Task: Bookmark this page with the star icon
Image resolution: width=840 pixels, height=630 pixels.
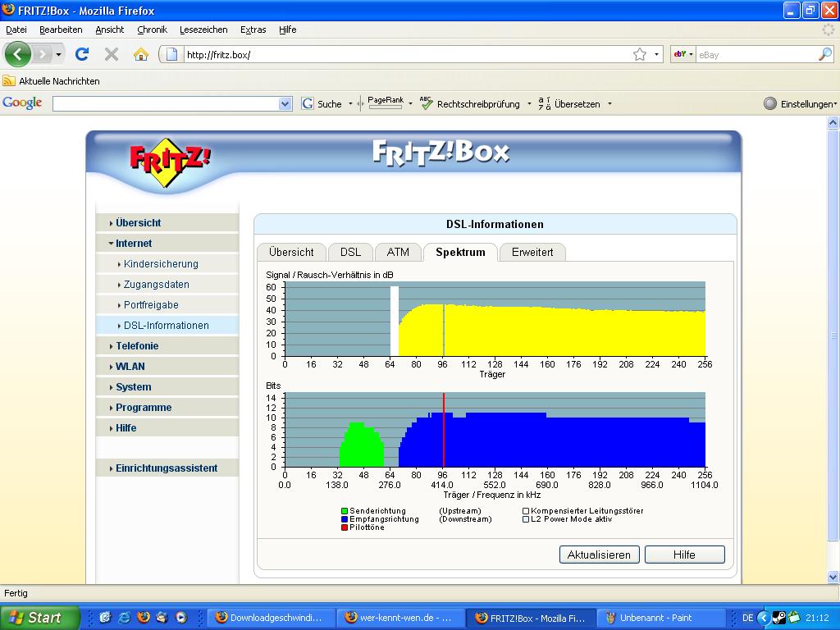Action: coord(640,54)
